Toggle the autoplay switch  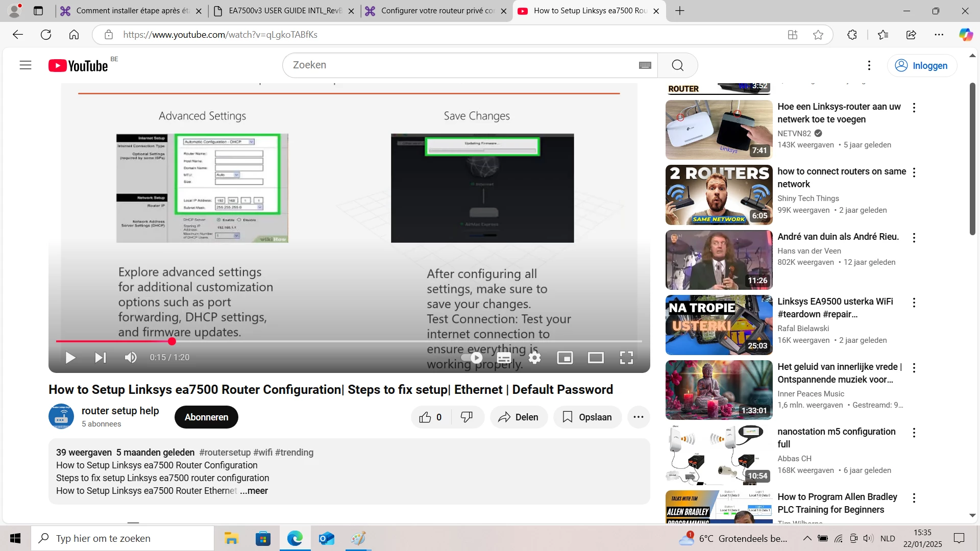click(473, 358)
